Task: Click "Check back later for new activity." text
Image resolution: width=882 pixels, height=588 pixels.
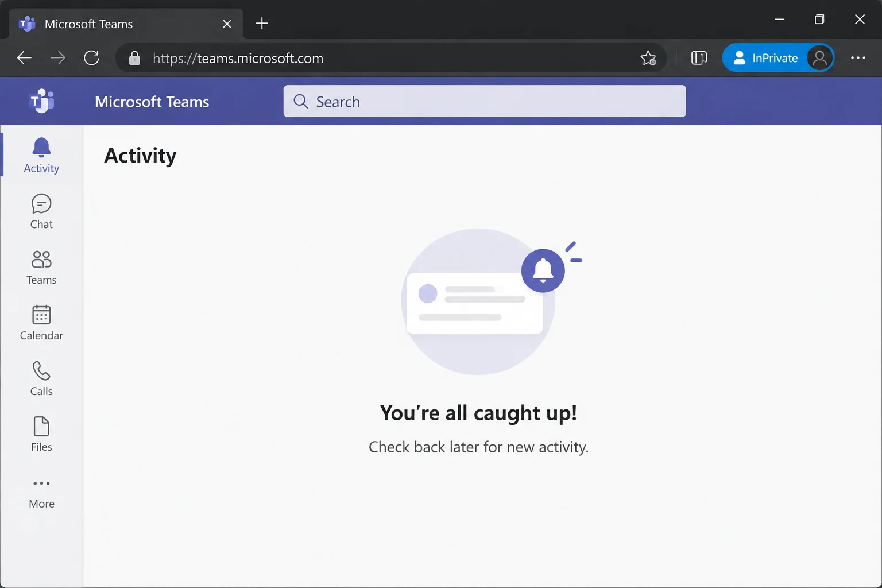Action: pos(478,447)
